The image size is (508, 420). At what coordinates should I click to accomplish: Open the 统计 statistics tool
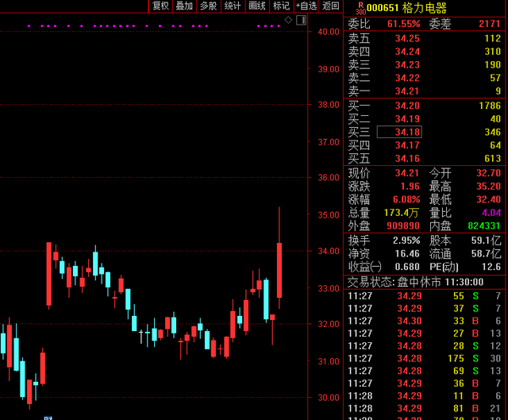(233, 6)
